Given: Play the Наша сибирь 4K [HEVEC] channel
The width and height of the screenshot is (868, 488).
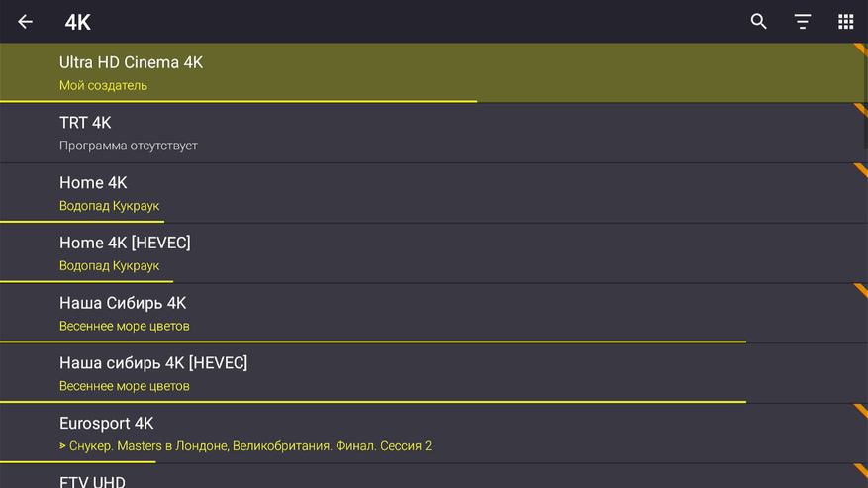Looking at the screenshot, I should tap(153, 363).
